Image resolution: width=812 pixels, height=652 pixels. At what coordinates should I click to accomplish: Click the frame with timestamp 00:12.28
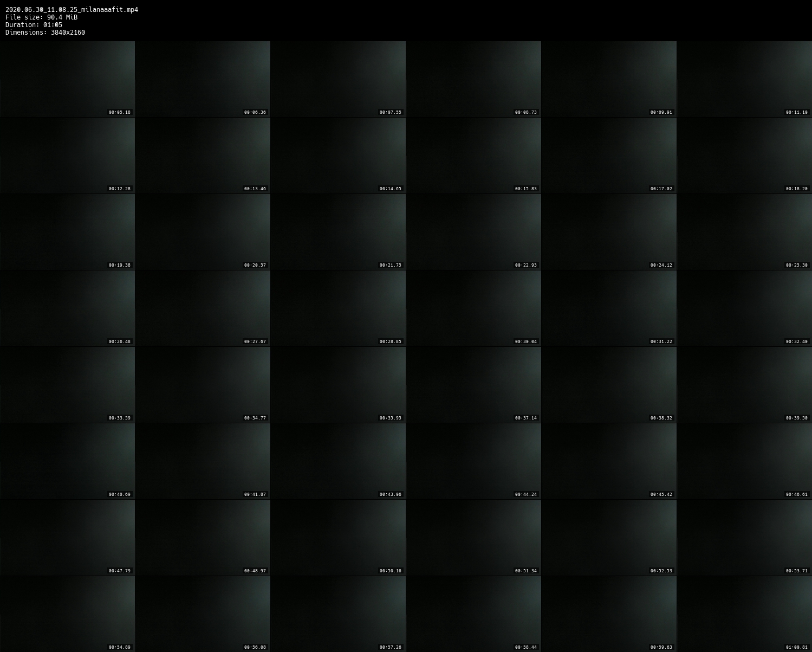click(67, 156)
